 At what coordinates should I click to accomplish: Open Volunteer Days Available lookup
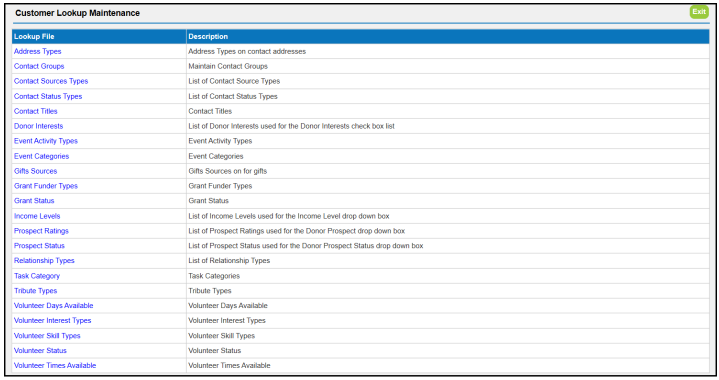coord(54,305)
